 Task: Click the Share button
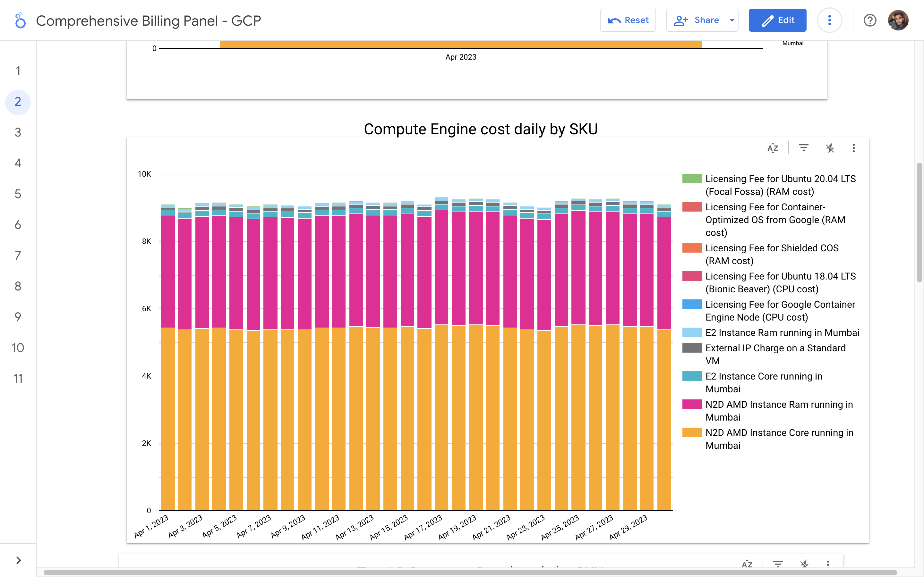tap(697, 20)
